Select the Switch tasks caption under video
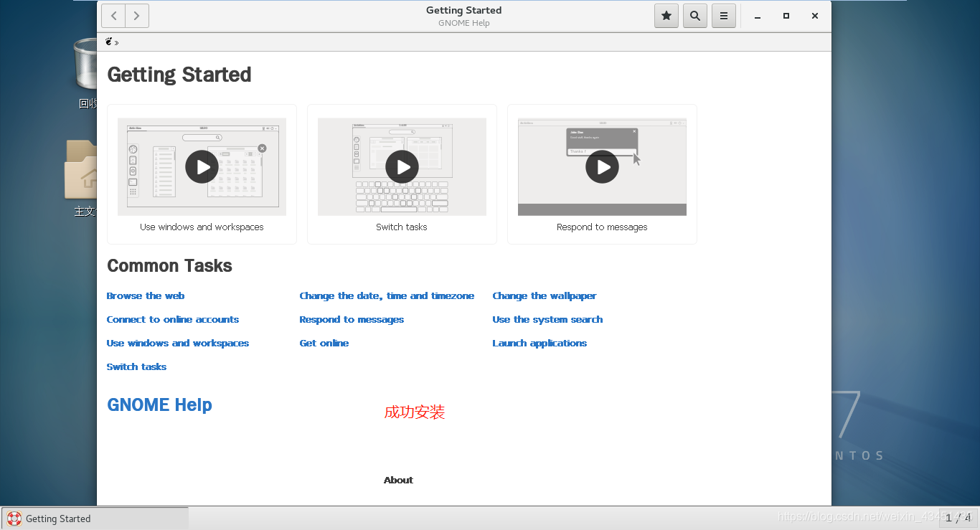The image size is (980, 530). click(x=402, y=227)
